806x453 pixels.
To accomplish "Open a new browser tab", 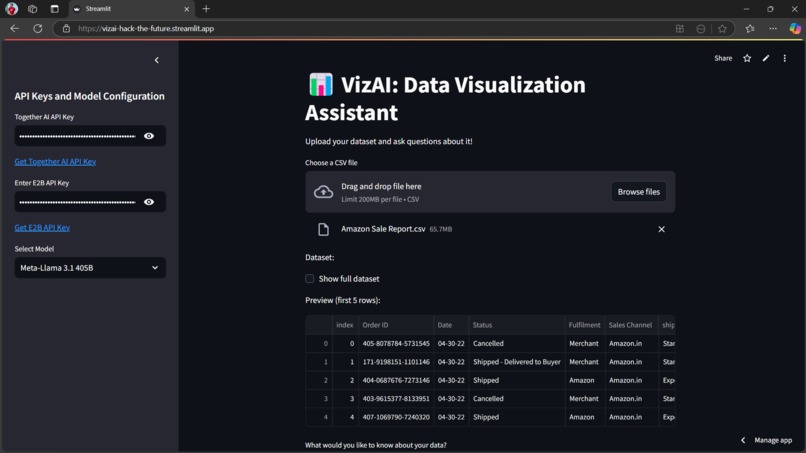I will [206, 9].
